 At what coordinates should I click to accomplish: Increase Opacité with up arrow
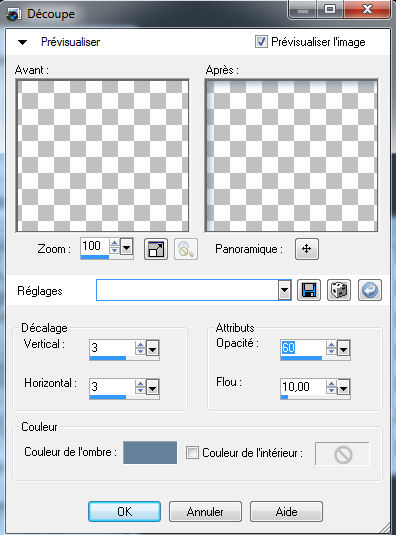tap(331, 345)
